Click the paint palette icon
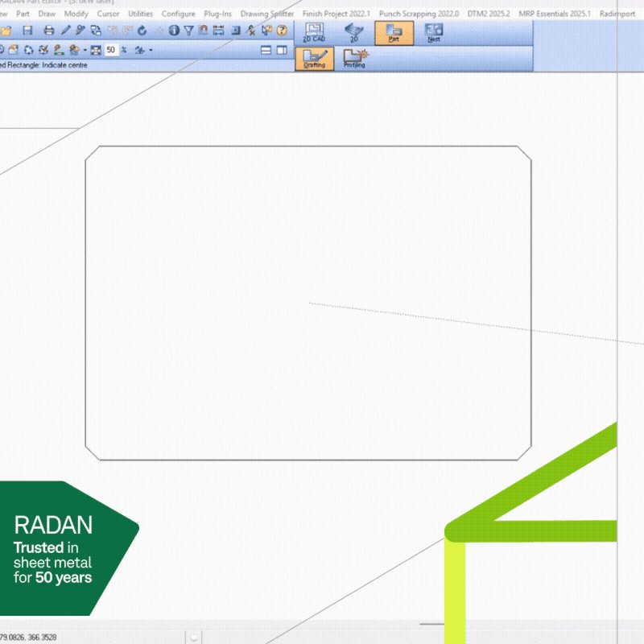This screenshot has width=644, height=644. tap(74, 50)
